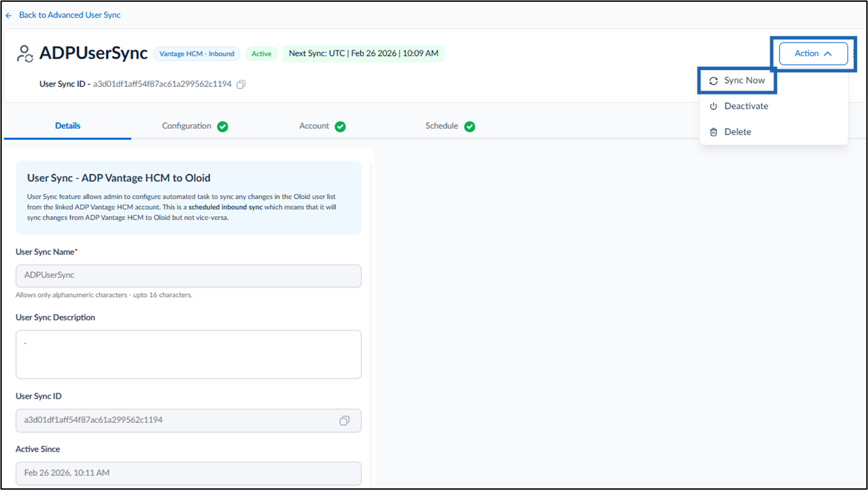The width and height of the screenshot is (868, 490).
Task: Click the back arrow icon at top left
Action: pos(9,16)
